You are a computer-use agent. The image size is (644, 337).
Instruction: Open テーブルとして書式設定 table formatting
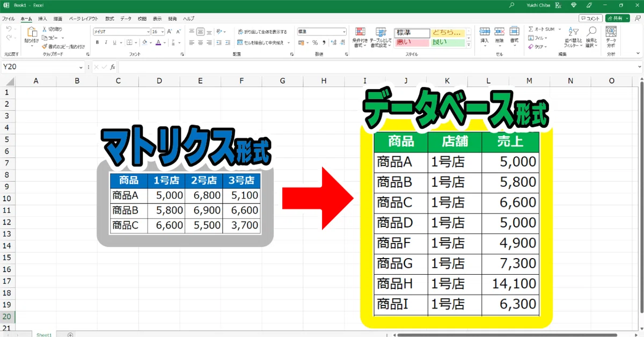[x=380, y=37]
